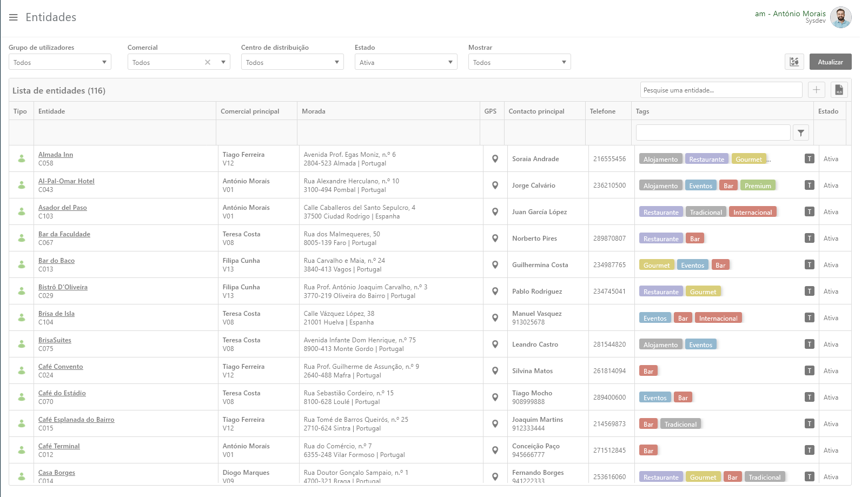Click GPS pin for Almada Inn row

(495, 159)
